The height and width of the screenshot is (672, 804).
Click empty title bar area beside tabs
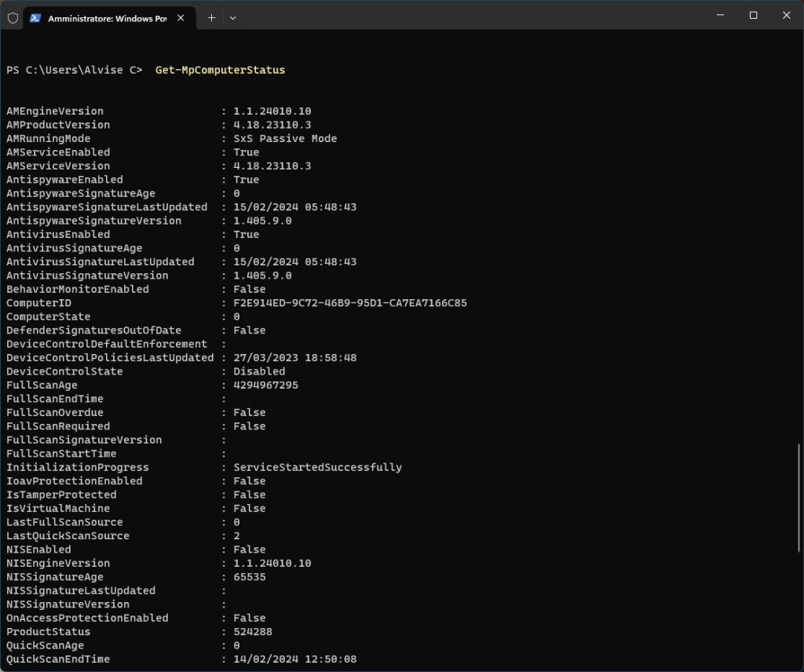pyautogui.click(x=471, y=16)
